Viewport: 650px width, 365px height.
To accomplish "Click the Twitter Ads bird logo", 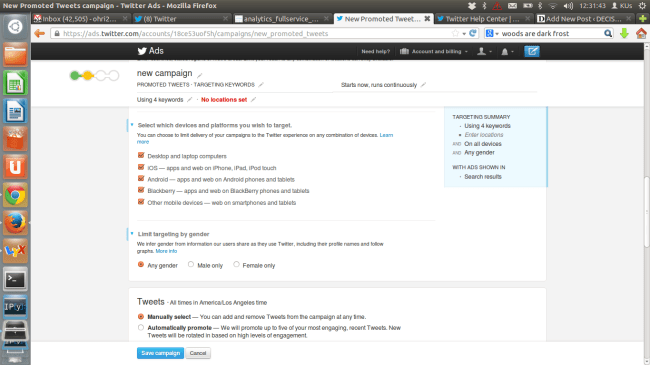I will (x=142, y=51).
